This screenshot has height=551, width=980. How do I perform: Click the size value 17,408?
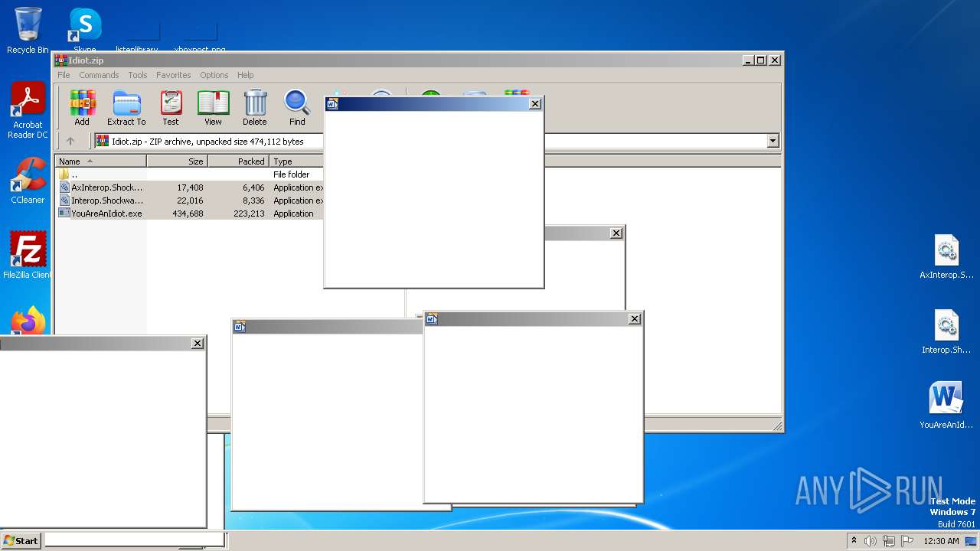pyautogui.click(x=190, y=187)
